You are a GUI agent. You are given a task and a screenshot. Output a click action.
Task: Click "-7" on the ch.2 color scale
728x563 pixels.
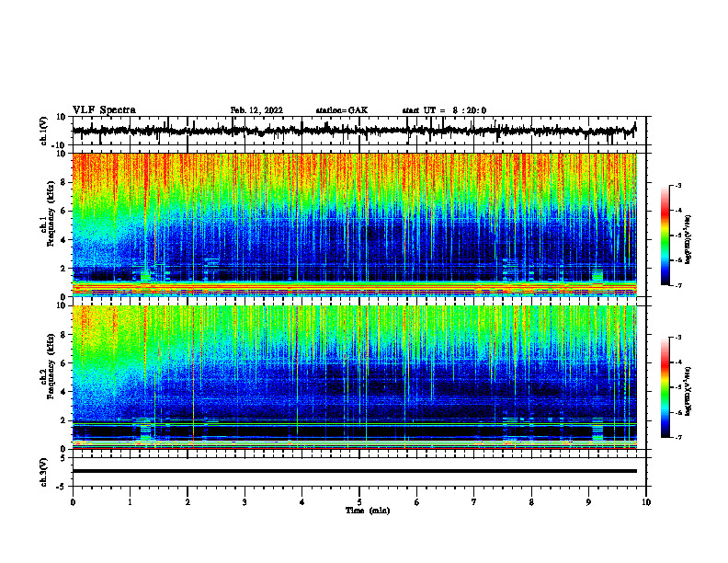(677, 437)
